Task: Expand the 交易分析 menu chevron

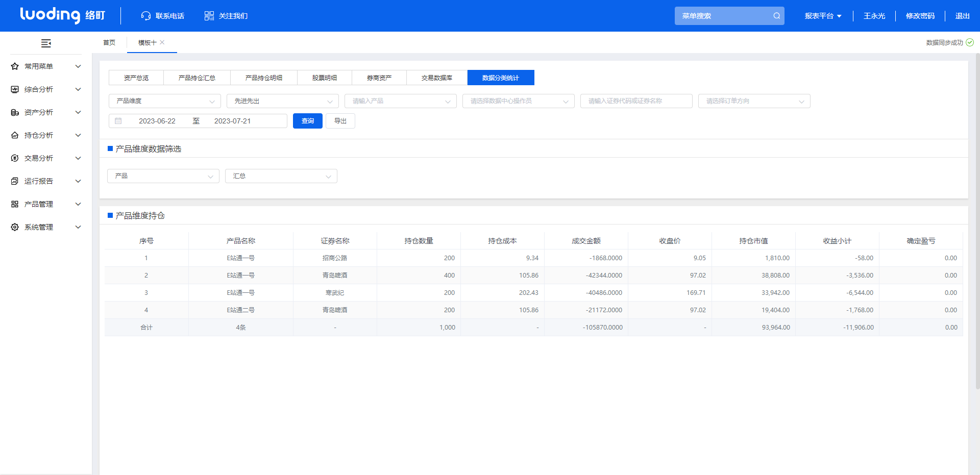Action: point(78,158)
